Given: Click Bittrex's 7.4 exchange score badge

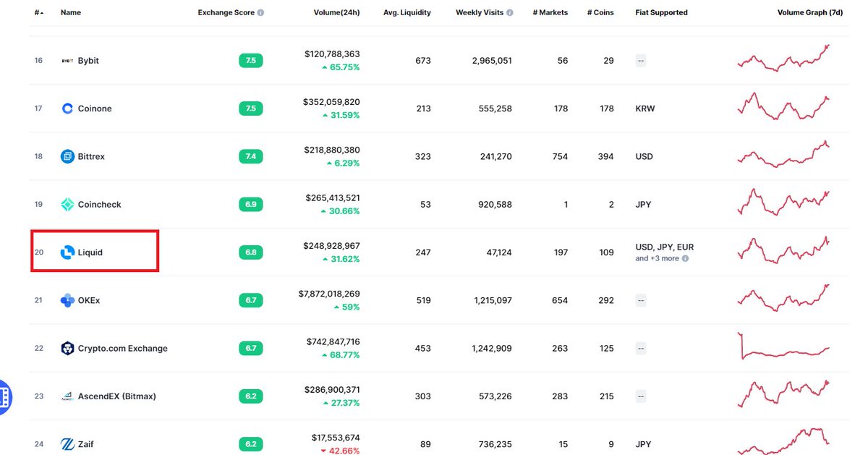Looking at the screenshot, I should click(x=251, y=156).
